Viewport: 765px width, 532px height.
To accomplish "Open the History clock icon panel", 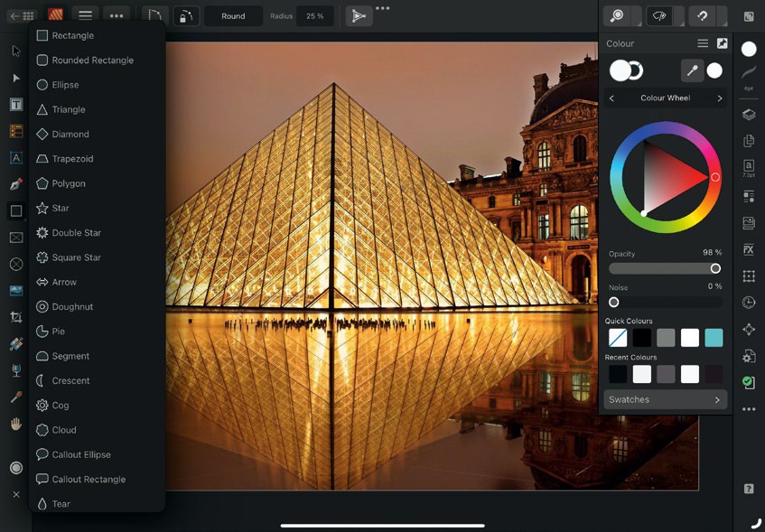I will coord(749,303).
